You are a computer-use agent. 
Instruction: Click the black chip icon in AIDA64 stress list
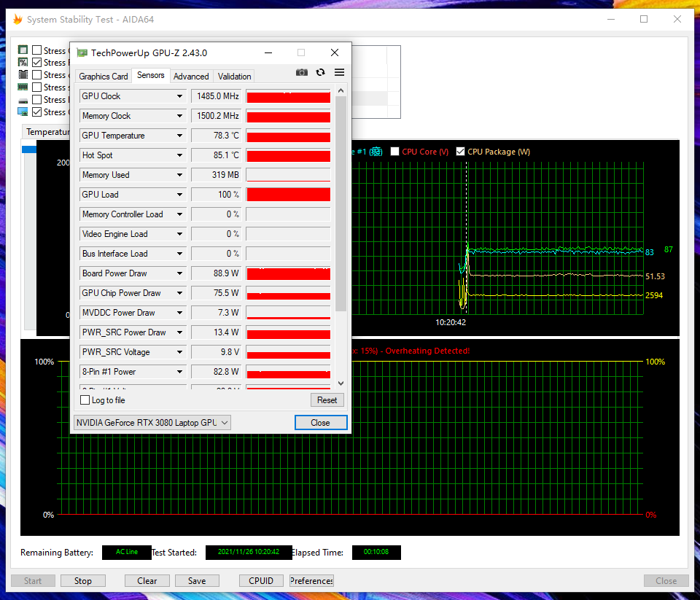(23, 74)
